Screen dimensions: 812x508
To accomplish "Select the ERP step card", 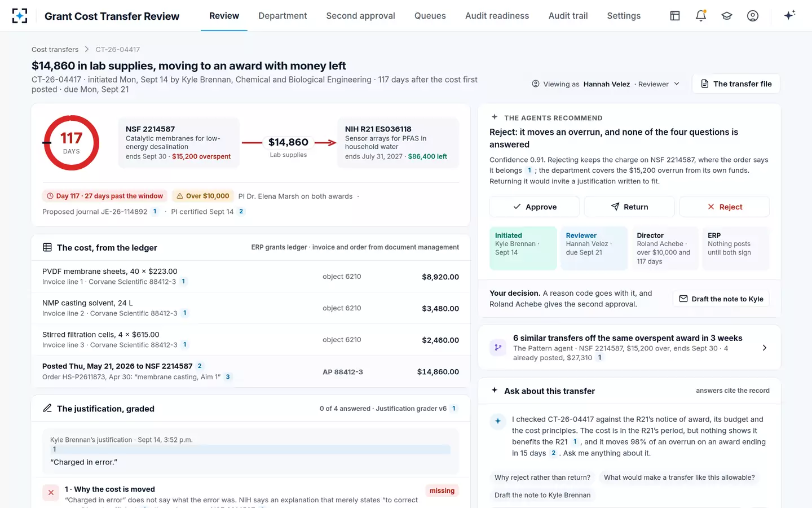I will [x=736, y=248].
